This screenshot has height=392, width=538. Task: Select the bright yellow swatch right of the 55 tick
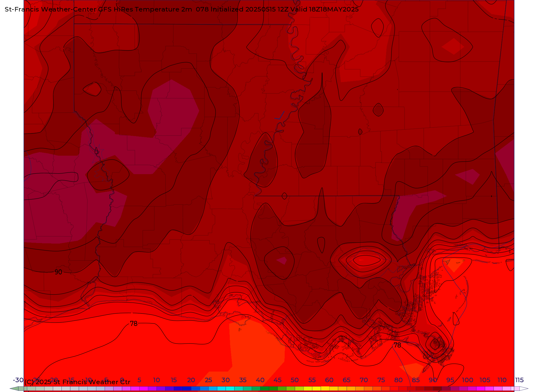[316, 389]
